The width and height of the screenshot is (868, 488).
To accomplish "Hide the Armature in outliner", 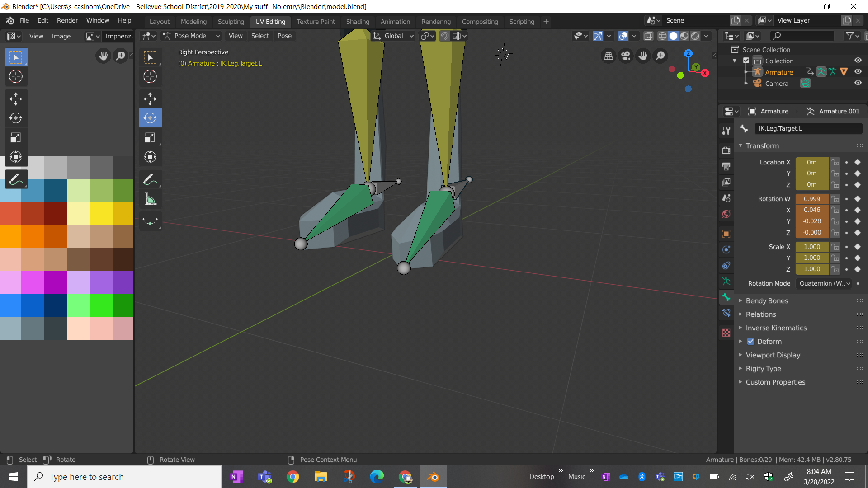I will [x=858, y=72].
